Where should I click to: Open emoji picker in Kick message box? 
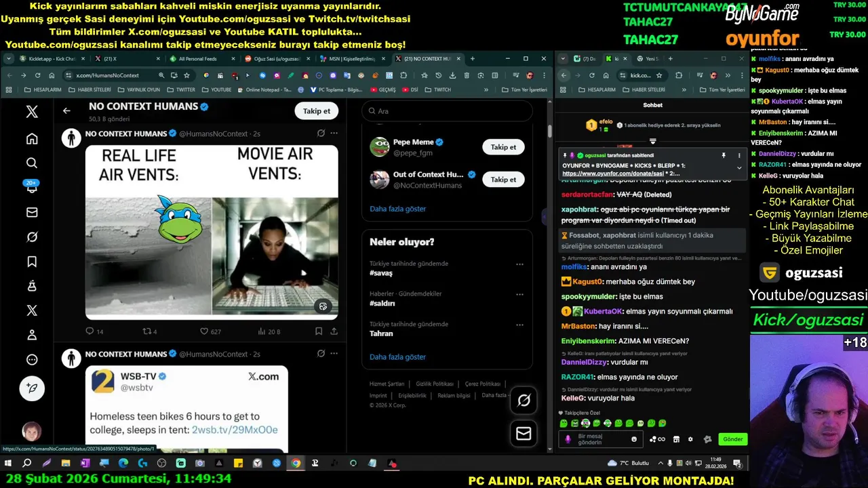tap(634, 439)
